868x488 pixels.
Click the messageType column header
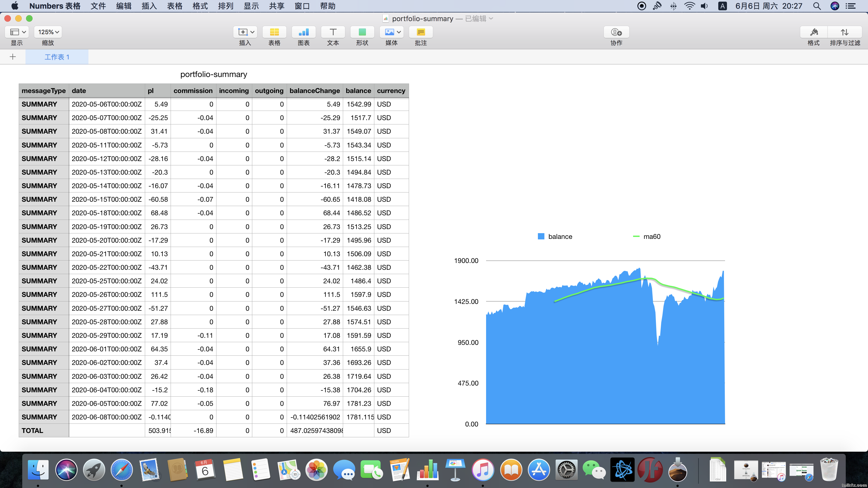pos(44,91)
